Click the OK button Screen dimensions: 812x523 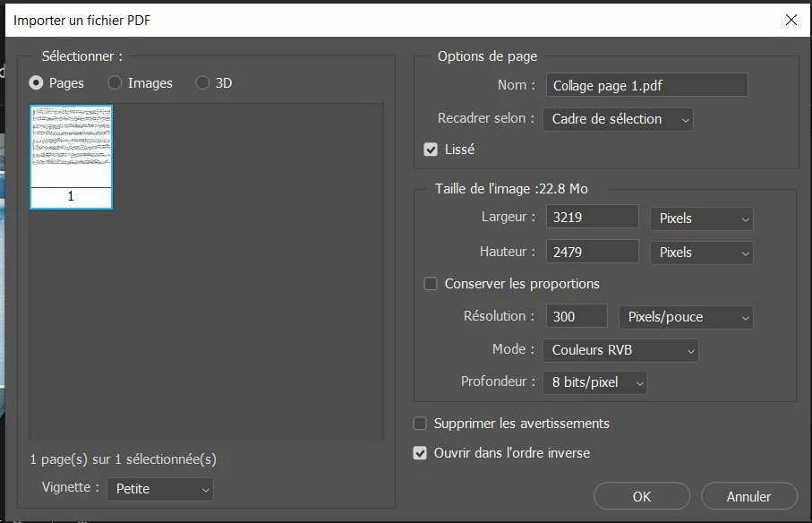click(x=642, y=497)
